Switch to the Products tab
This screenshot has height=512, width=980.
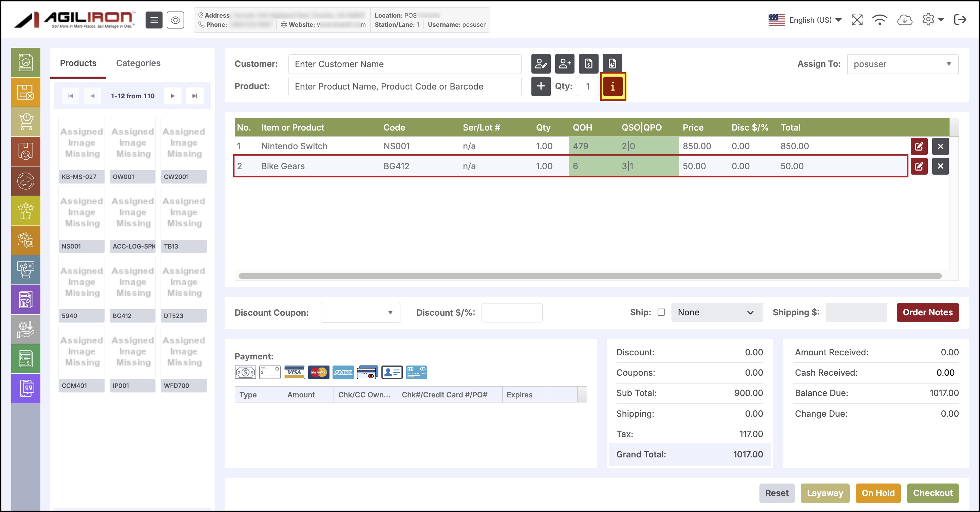[x=78, y=63]
